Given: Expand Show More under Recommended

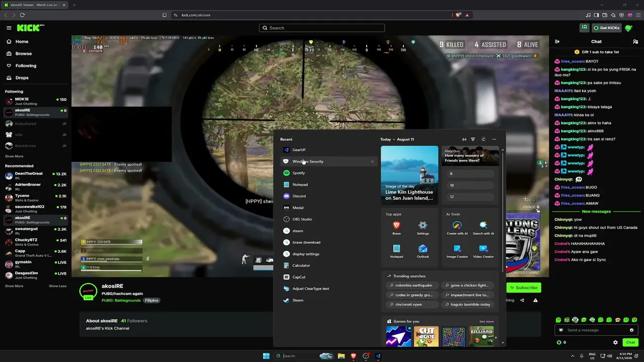Looking at the screenshot, I should click(x=14, y=286).
